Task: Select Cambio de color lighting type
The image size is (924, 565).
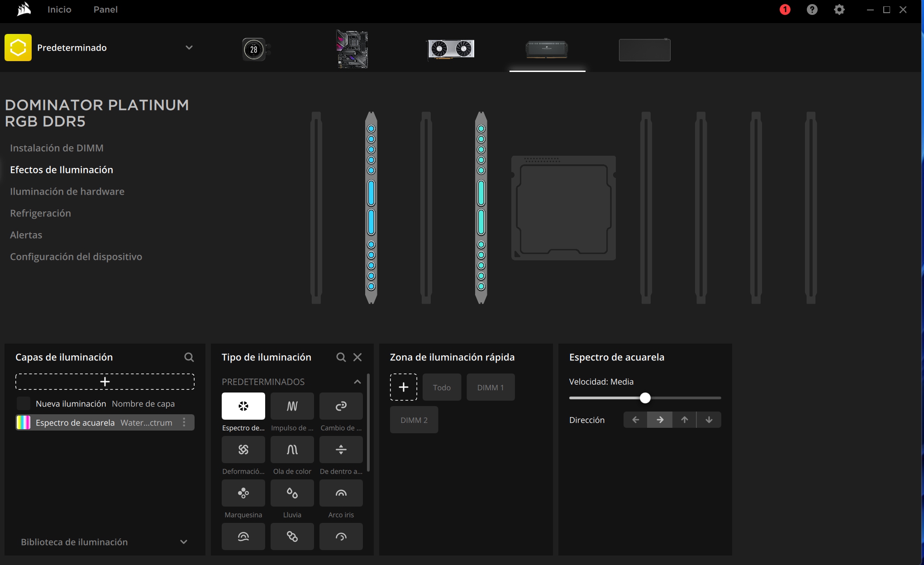Action: pos(341,406)
